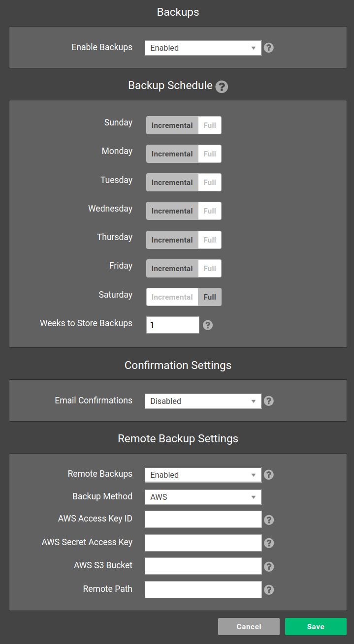354x644 pixels.
Task: Click the Backup Schedule help icon
Action: coord(222,87)
